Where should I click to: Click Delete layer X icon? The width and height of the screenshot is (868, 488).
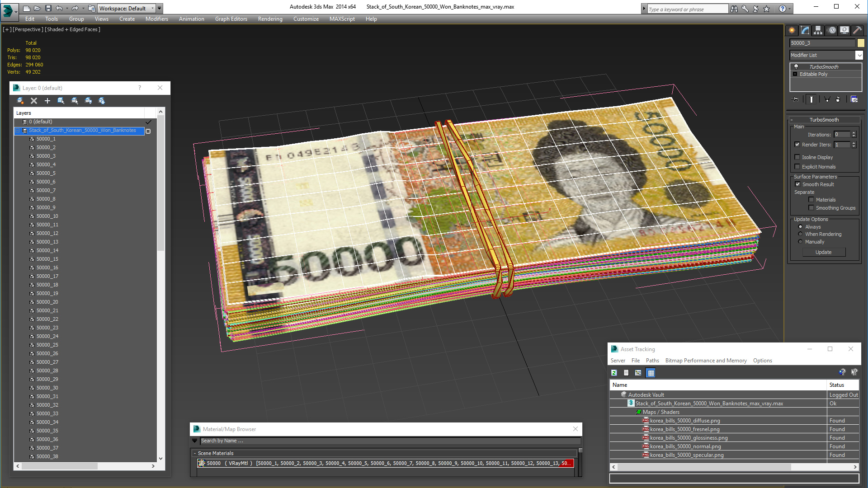point(34,101)
